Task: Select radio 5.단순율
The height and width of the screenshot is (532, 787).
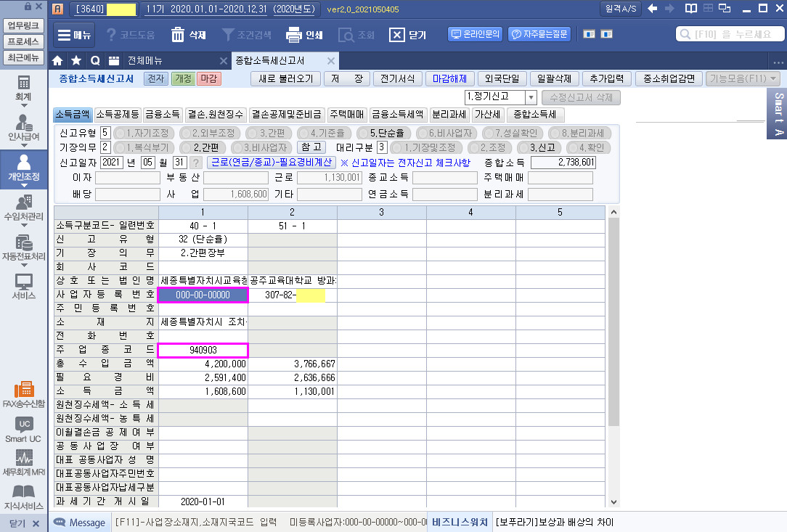Action: click(383, 133)
